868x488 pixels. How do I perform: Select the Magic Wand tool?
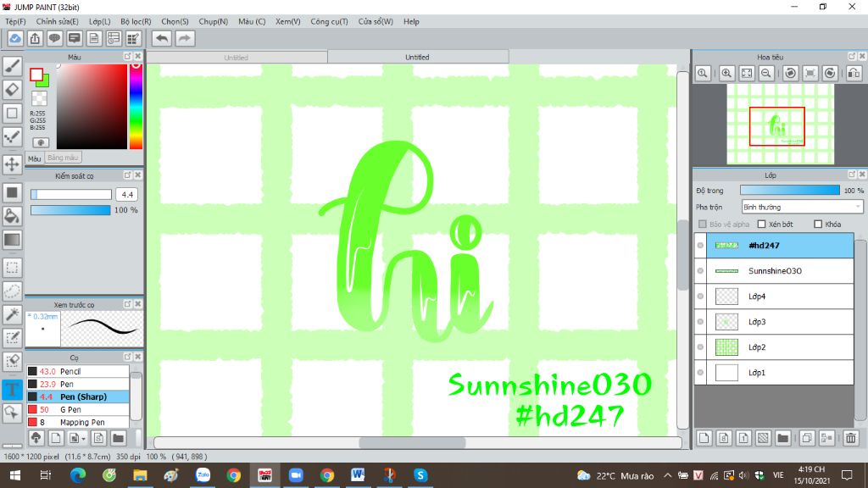[12, 314]
